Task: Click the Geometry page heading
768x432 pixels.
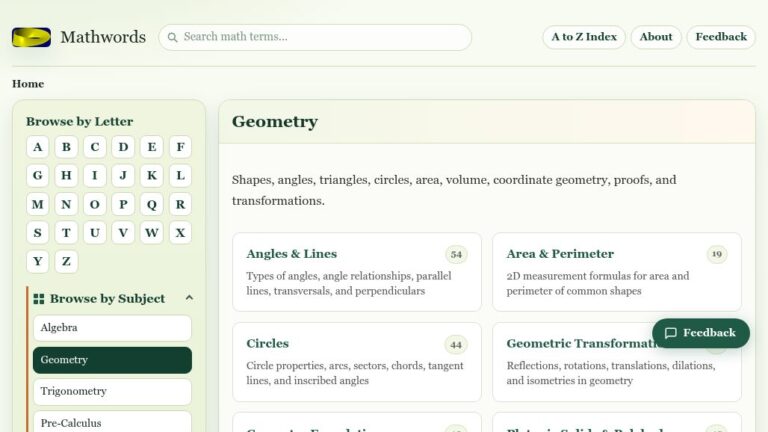Action: pyautogui.click(x=275, y=121)
